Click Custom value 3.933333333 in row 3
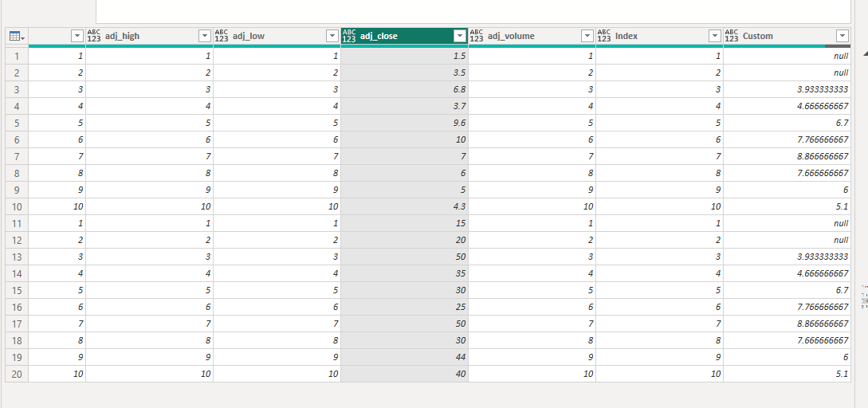This screenshot has width=868, height=408. [787, 90]
